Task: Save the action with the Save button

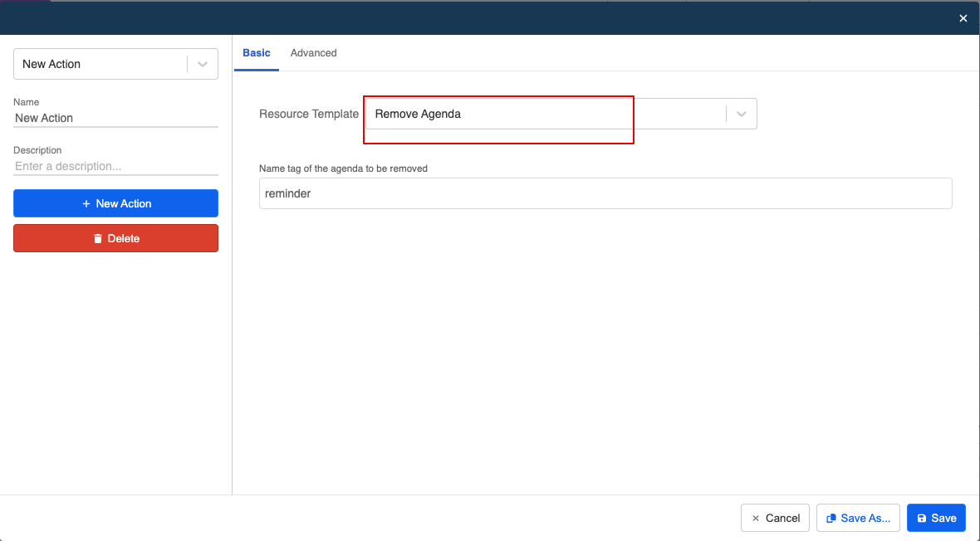Action: pyautogui.click(x=936, y=517)
